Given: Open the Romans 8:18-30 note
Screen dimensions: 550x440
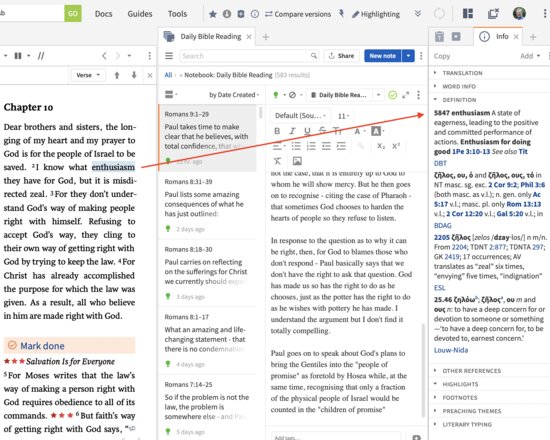Looking at the screenshot, I should [207, 273].
